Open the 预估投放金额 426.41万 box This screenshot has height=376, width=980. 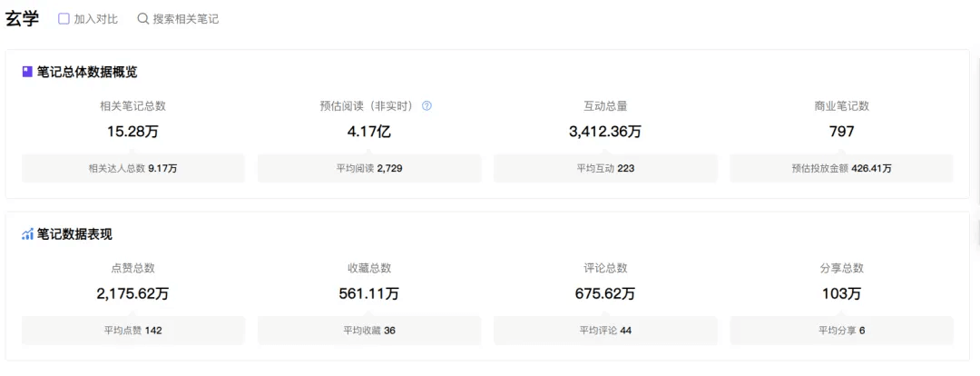tap(841, 168)
